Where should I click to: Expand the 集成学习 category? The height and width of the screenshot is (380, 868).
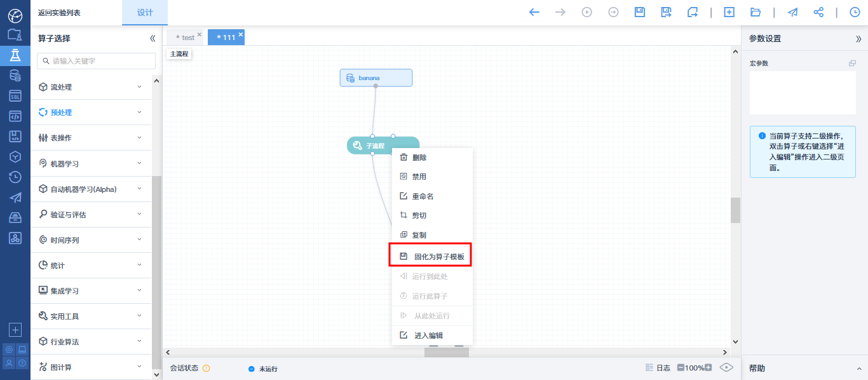coord(92,290)
